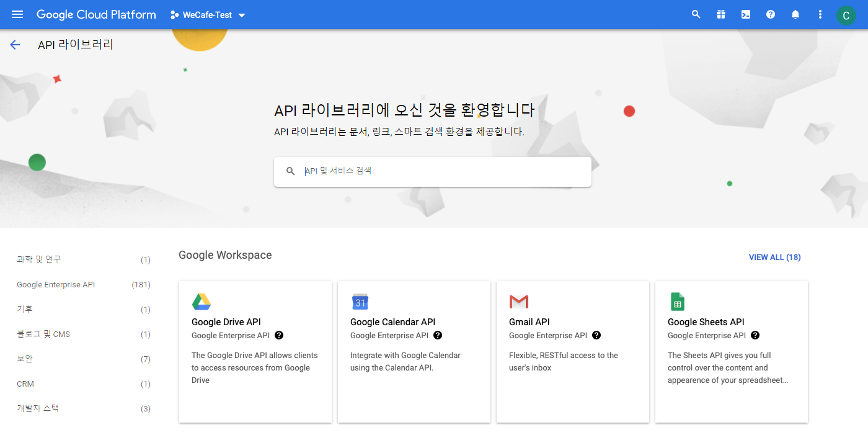Screen dimensions: 868x440
Task: Click Sheets API description text
Action: coord(728,368)
